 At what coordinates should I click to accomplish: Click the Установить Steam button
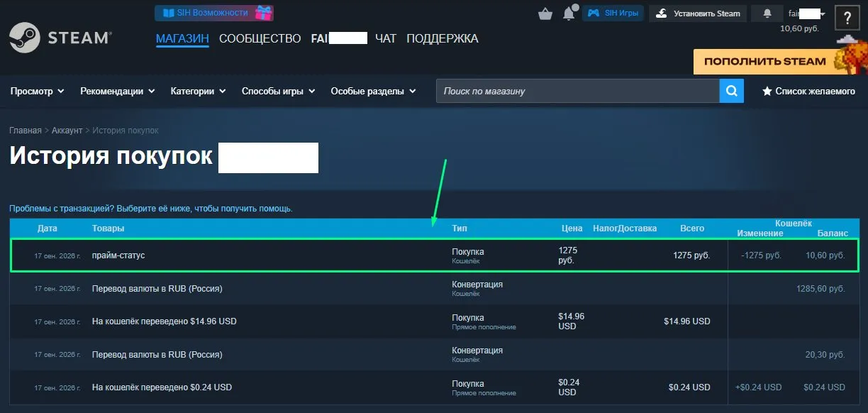click(x=698, y=13)
